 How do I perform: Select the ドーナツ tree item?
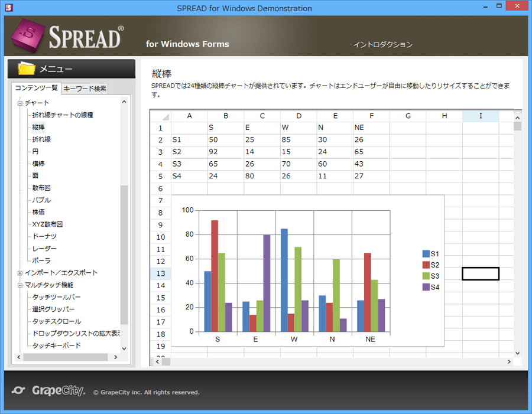click(x=44, y=236)
